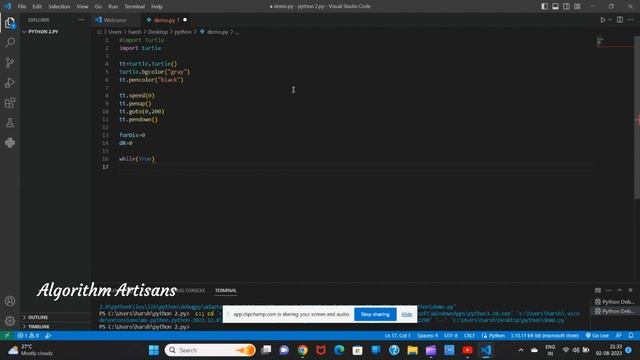Select the TERMINAL panel tab
640x360 pixels.
[x=226, y=291]
